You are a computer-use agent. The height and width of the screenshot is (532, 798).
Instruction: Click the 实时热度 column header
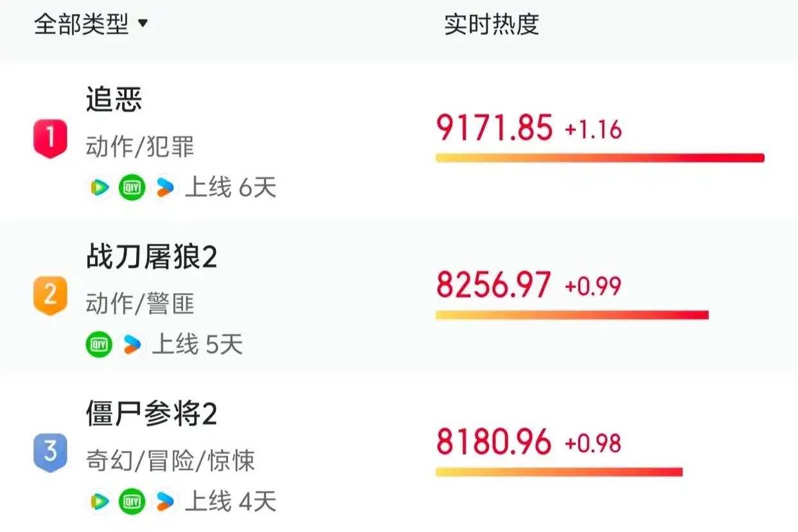tap(492, 25)
